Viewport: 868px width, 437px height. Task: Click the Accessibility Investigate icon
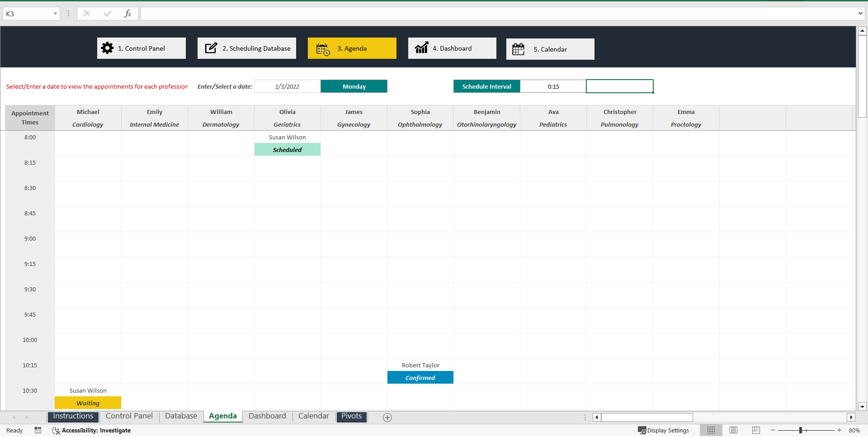pos(56,430)
